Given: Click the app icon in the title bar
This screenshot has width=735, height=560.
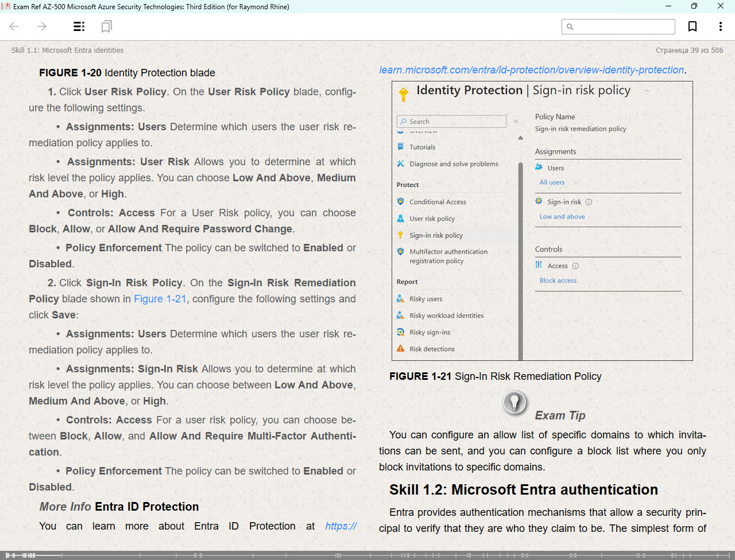Looking at the screenshot, I should point(6,6).
